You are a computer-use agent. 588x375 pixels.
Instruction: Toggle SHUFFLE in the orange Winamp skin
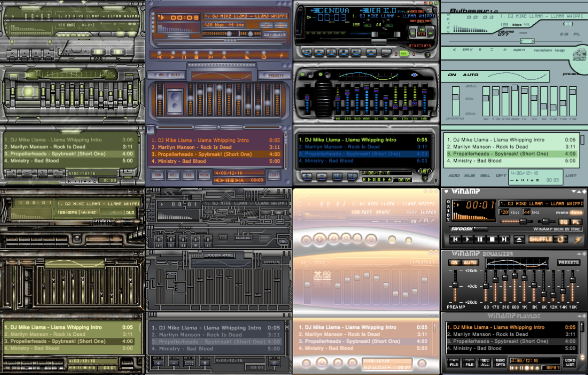(x=540, y=240)
